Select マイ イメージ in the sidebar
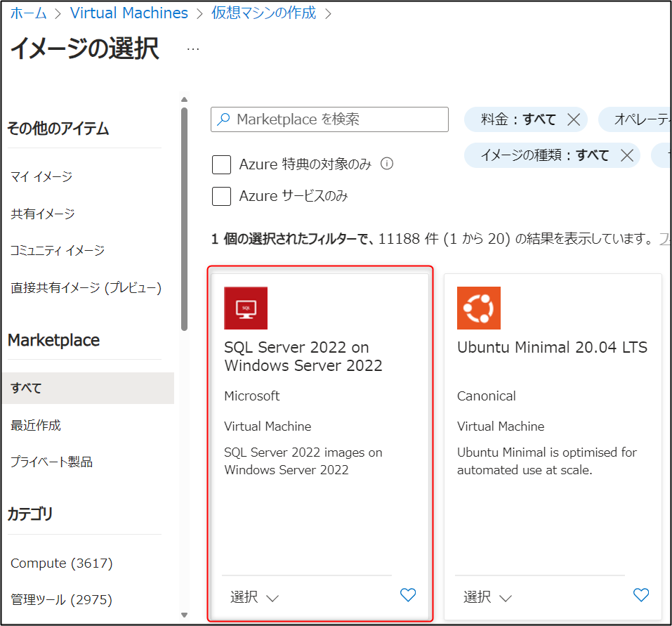 coord(41,176)
